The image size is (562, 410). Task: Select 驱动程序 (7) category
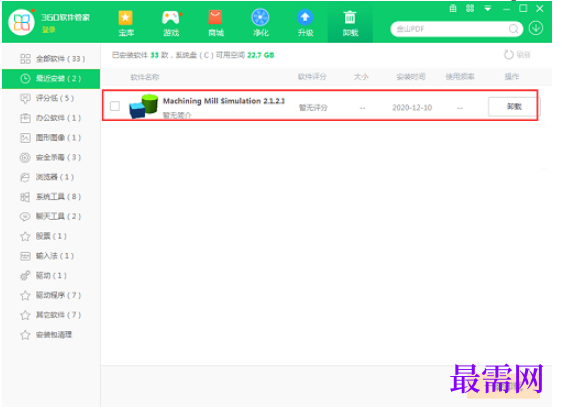click(x=51, y=295)
